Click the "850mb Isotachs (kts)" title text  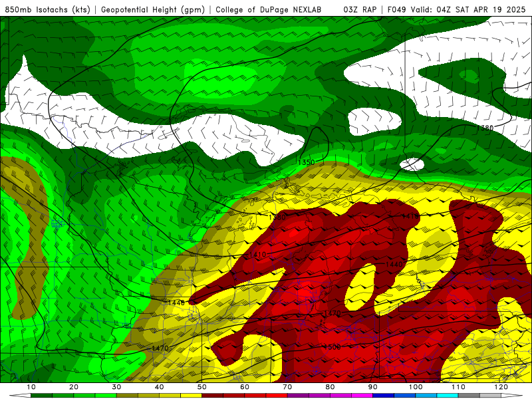coord(47,10)
